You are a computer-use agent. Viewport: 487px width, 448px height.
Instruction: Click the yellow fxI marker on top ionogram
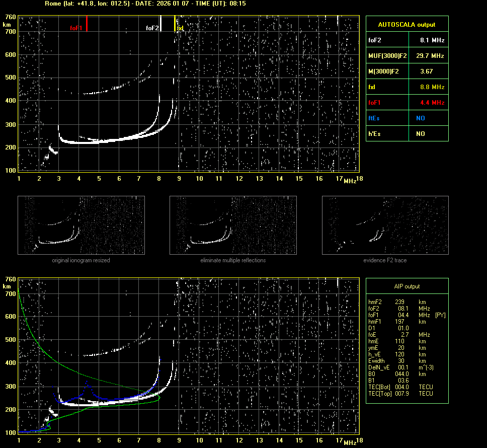[x=175, y=23]
